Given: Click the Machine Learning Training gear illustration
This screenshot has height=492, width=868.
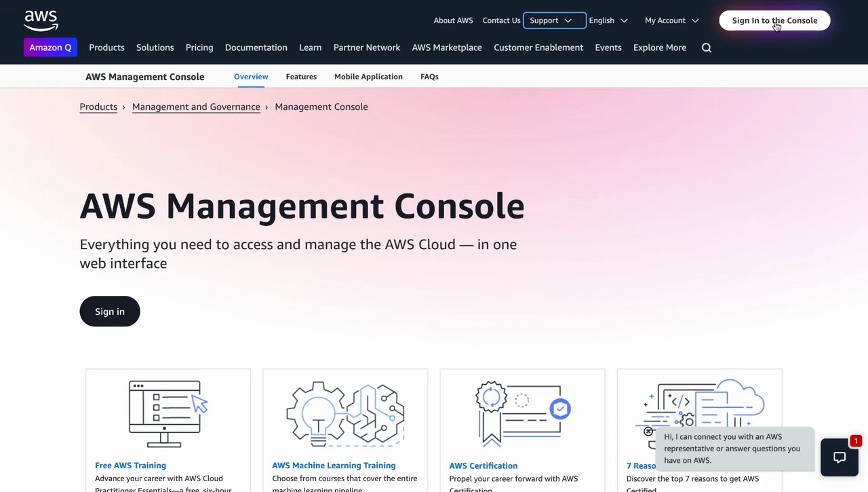Looking at the screenshot, I should [345, 414].
